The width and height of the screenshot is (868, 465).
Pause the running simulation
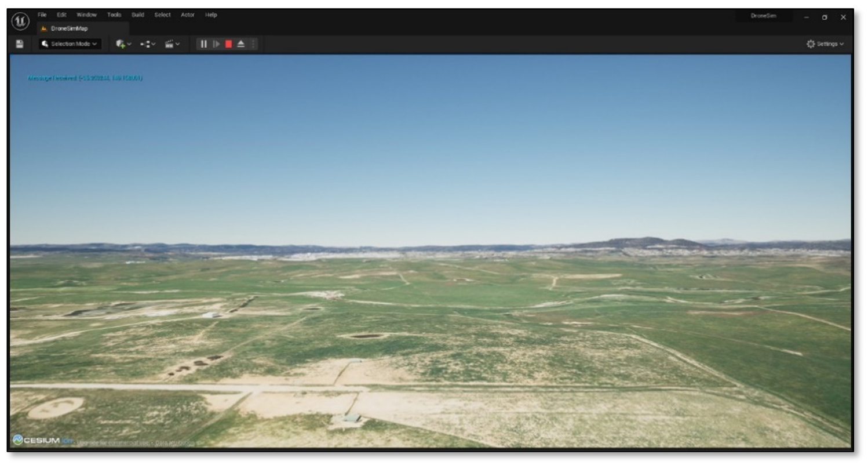click(x=203, y=44)
